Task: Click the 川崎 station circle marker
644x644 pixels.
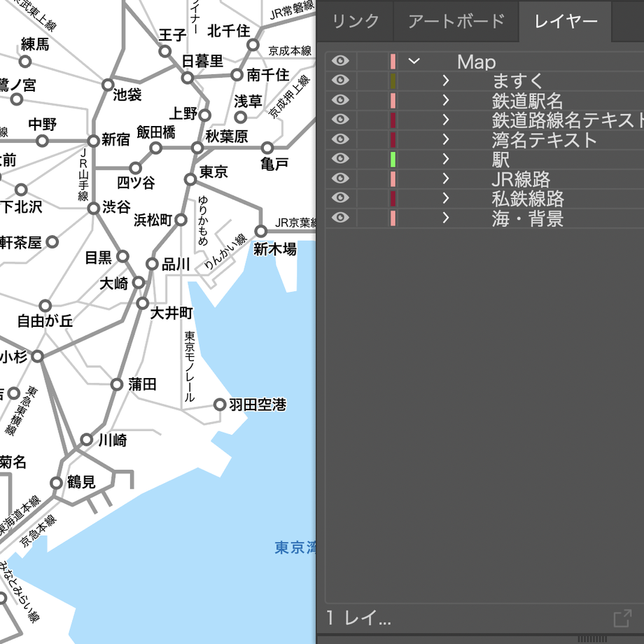Action: [x=86, y=440]
